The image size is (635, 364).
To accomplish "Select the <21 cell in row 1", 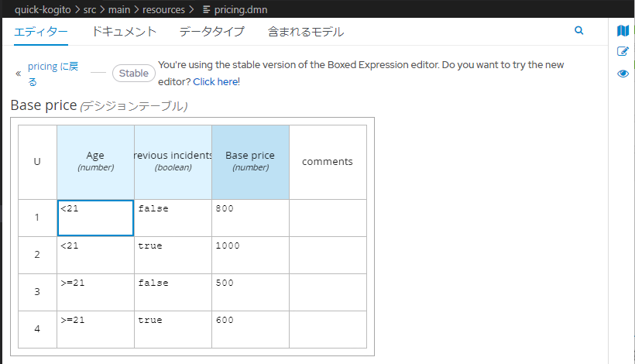I will point(95,218).
